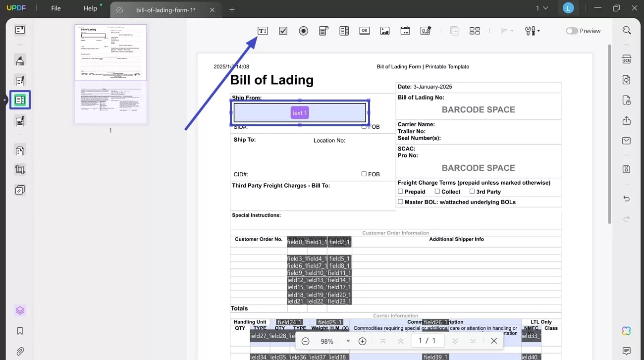This screenshot has width=644, height=360.
Task: Select the push button (OK) form tool
Action: point(364,30)
